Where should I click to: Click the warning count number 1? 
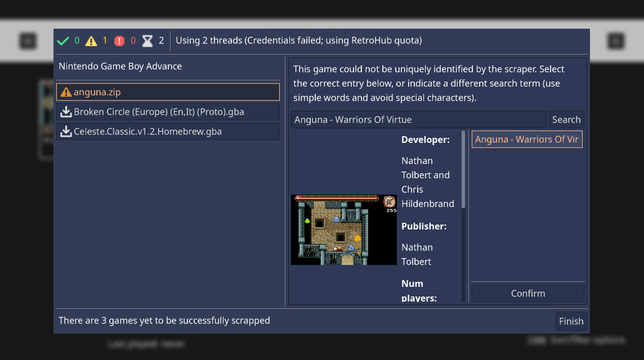click(x=105, y=40)
